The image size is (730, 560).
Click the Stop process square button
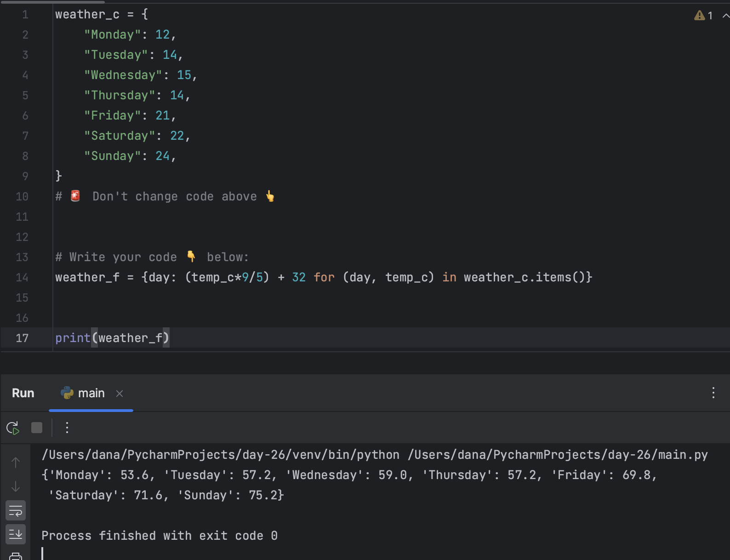click(x=37, y=428)
